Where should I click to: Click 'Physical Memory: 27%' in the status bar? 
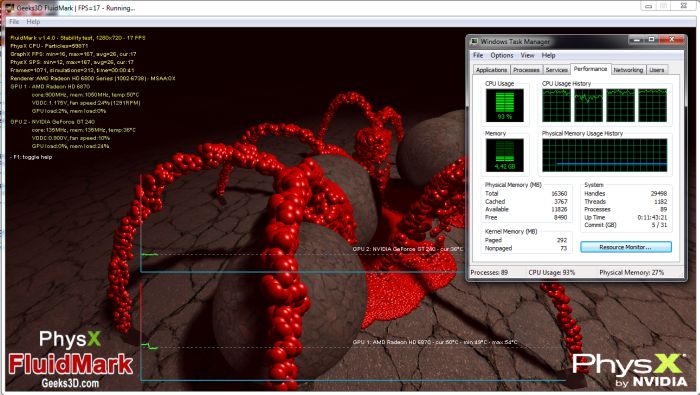point(632,272)
